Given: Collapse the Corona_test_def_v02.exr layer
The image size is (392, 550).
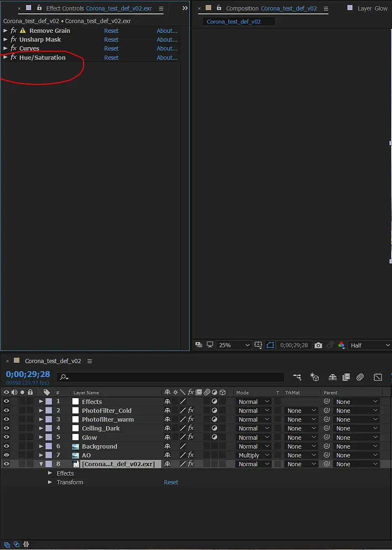Looking at the screenshot, I should tap(41, 464).
